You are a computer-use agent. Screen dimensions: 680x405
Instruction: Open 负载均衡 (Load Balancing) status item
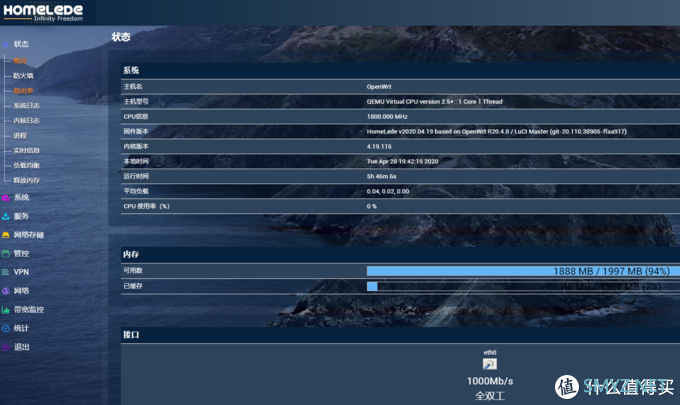pos(26,165)
